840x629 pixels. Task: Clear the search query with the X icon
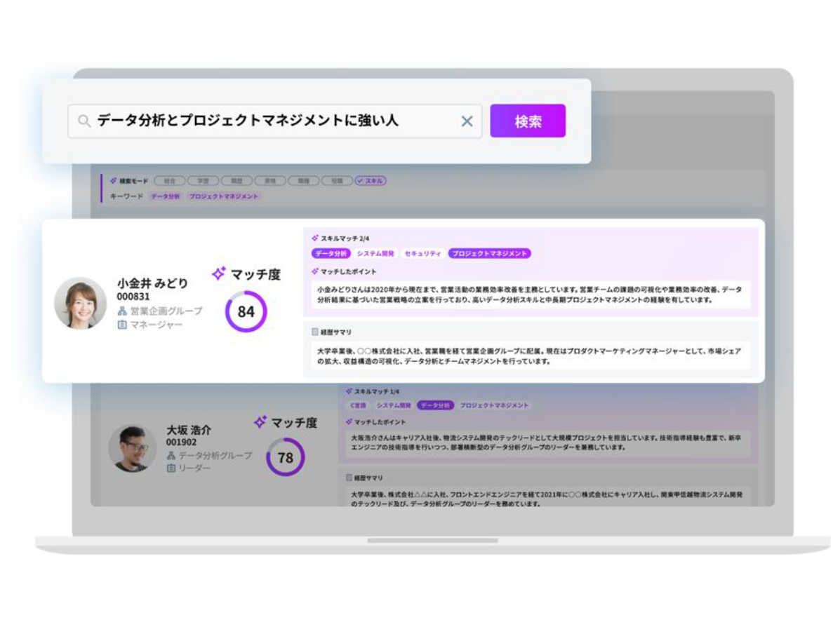tap(467, 121)
